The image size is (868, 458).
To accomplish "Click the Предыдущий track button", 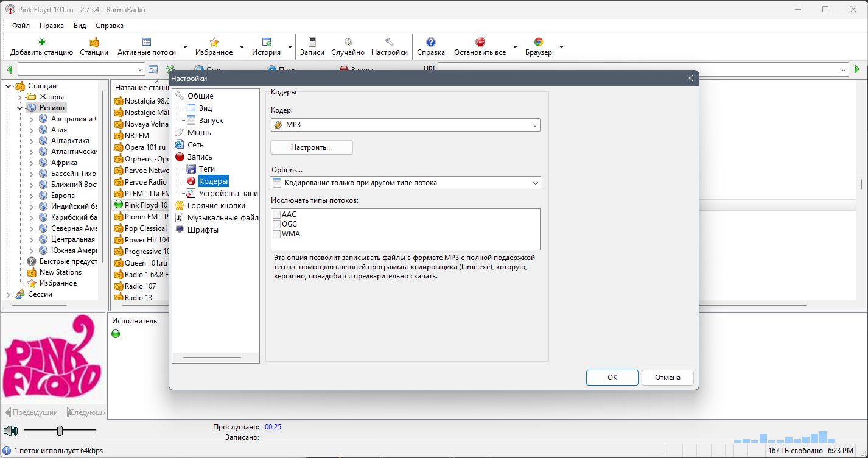I will pos(31,412).
